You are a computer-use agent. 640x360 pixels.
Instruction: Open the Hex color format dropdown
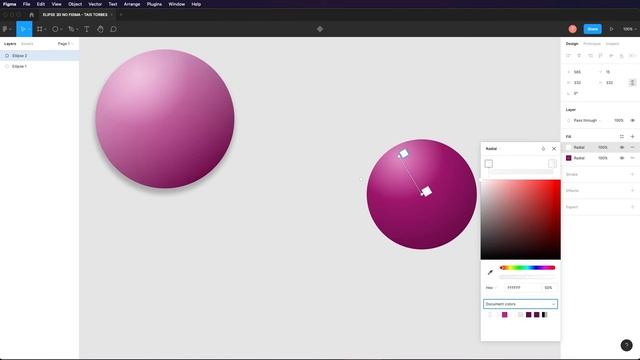pos(491,288)
